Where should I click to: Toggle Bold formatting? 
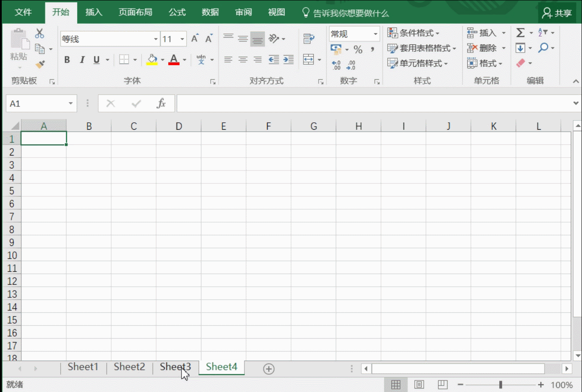(67, 60)
